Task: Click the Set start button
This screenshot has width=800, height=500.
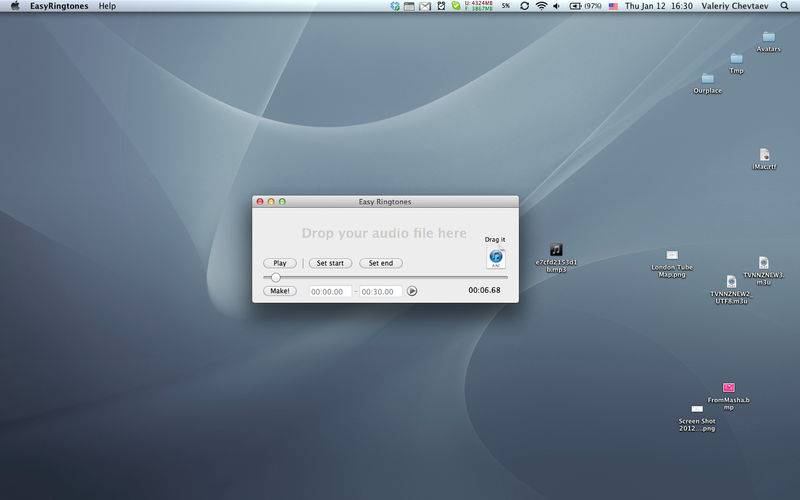Action: (x=330, y=263)
